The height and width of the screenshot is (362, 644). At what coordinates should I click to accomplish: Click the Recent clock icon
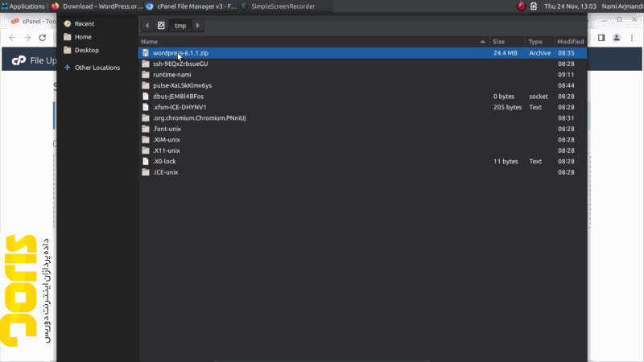click(x=68, y=24)
